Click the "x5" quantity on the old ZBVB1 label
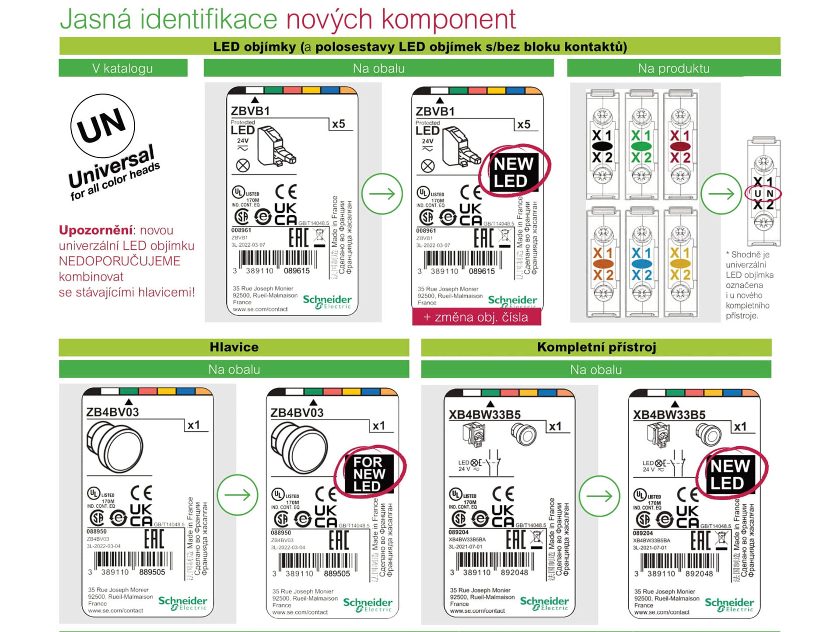 coord(339,124)
